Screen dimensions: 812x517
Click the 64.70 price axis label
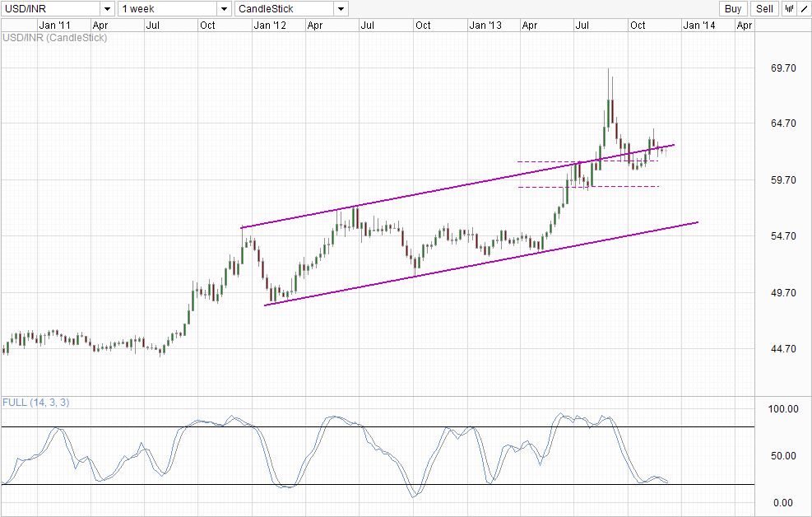tap(783, 123)
